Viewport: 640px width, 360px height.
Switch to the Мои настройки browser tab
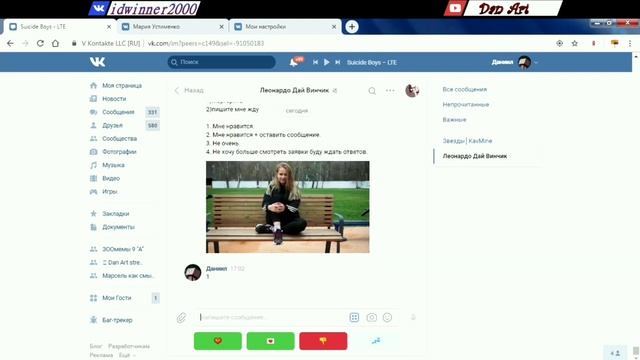[x=285, y=27]
